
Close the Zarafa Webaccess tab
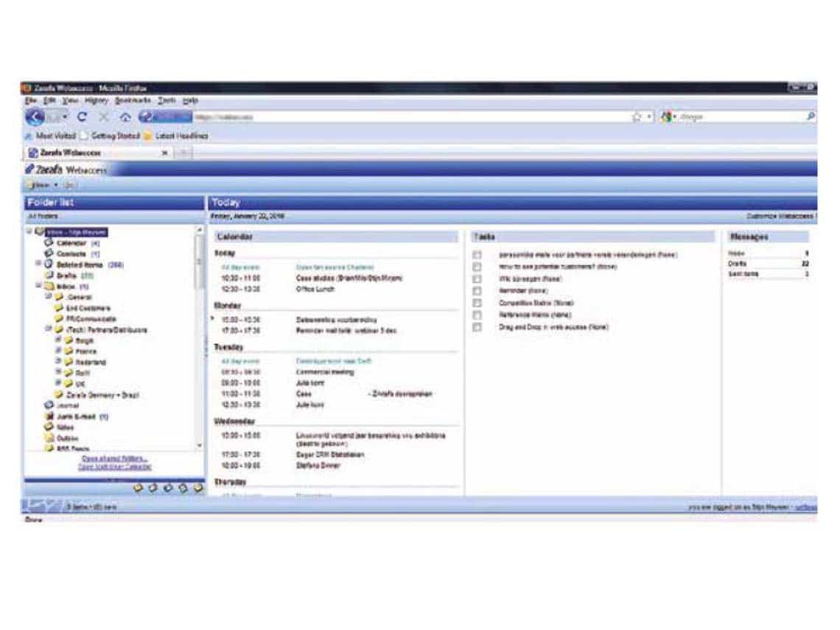click(165, 153)
